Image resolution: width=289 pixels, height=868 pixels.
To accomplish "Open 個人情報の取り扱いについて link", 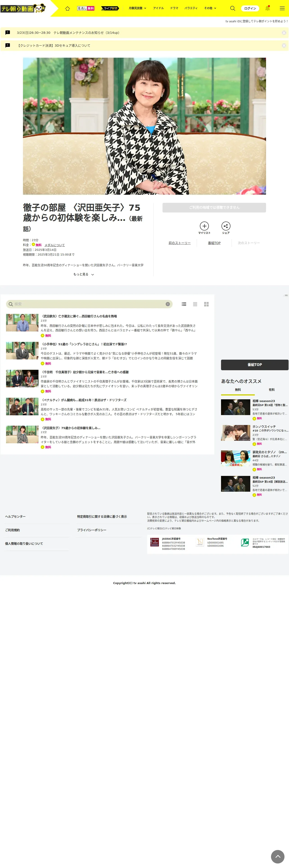I will pos(24,543).
